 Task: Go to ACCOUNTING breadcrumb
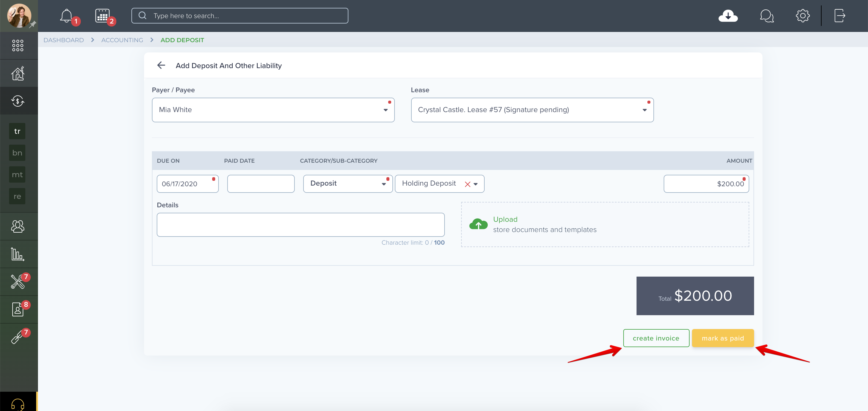pyautogui.click(x=122, y=40)
